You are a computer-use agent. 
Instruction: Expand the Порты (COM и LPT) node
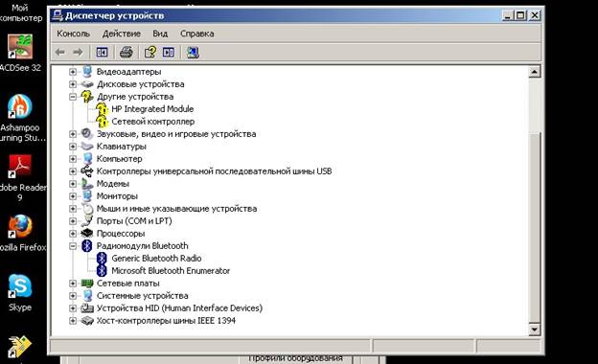tap(73, 221)
